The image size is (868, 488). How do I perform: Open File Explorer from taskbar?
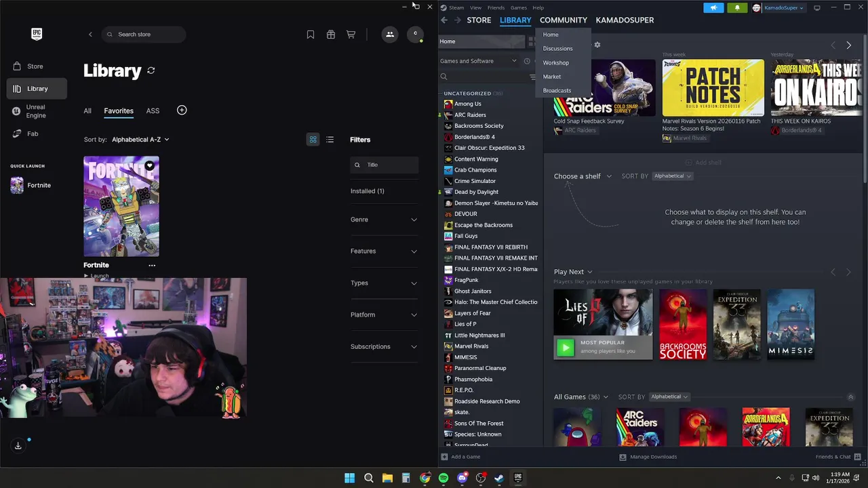point(387,478)
